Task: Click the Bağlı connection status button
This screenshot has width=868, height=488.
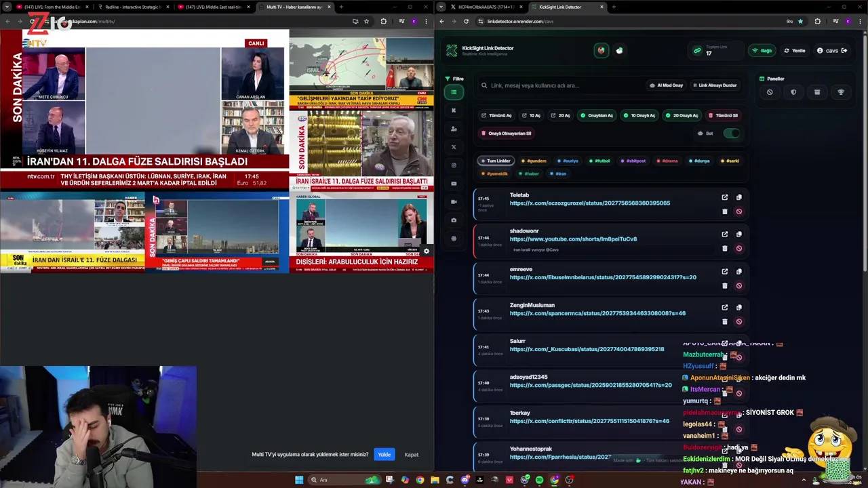Action: [762, 51]
